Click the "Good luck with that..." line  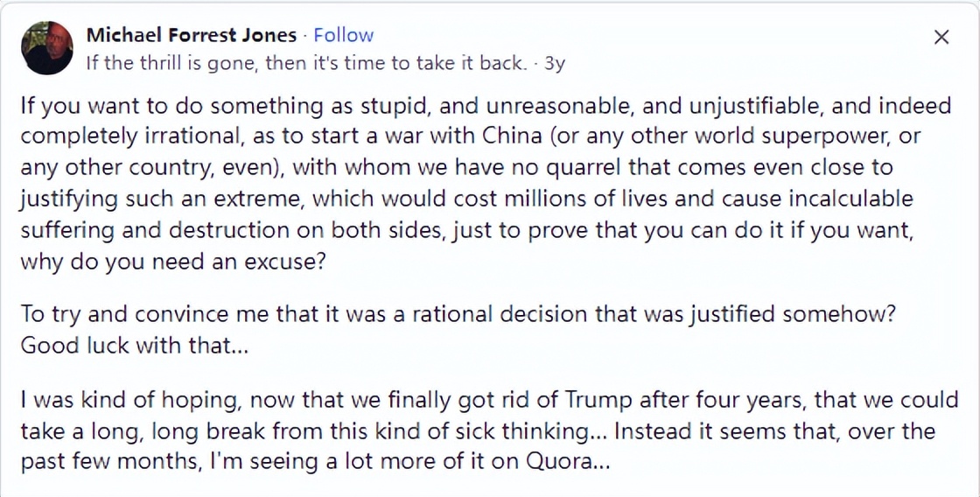point(135,345)
